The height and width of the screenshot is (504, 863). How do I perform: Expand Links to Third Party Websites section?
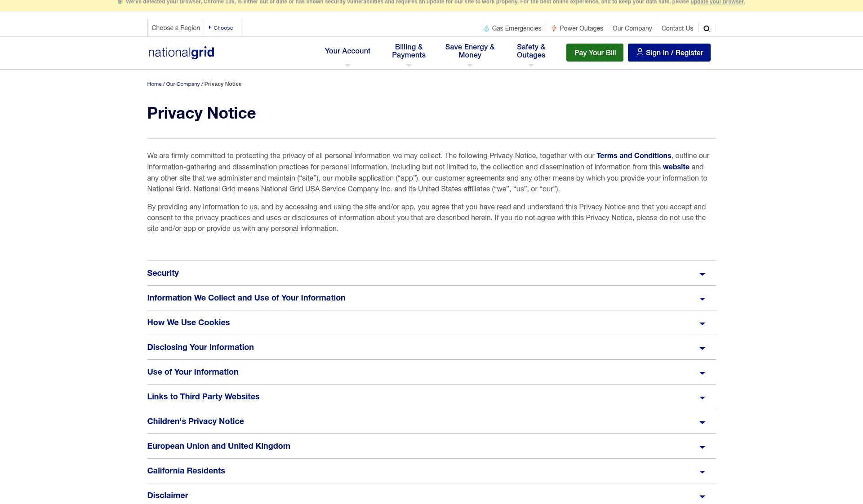point(431,397)
